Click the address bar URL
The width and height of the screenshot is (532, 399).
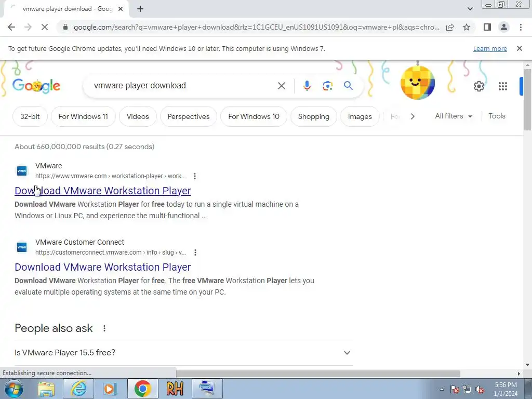(257, 27)
